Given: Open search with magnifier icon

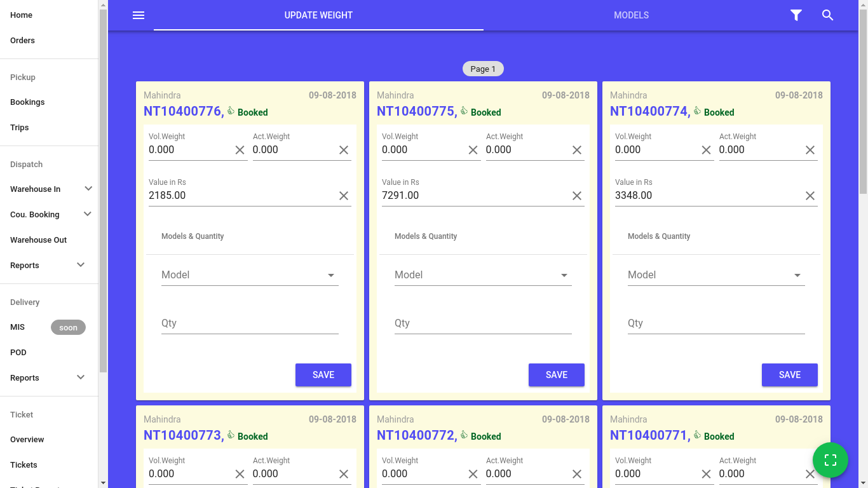Looking at the screenshot, I should (x=827, y=15).
